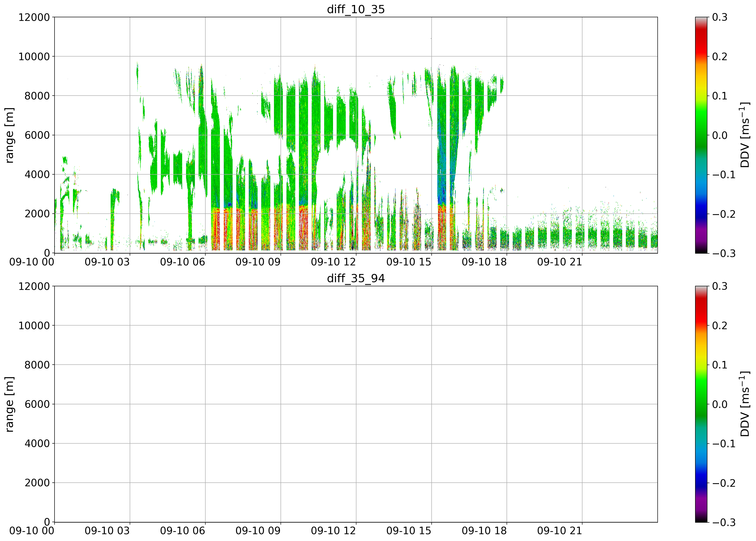Select bottom plot's "09-10 09" time tick
The height and width of the screenshot is (541, 756).
tap(258, 531)
